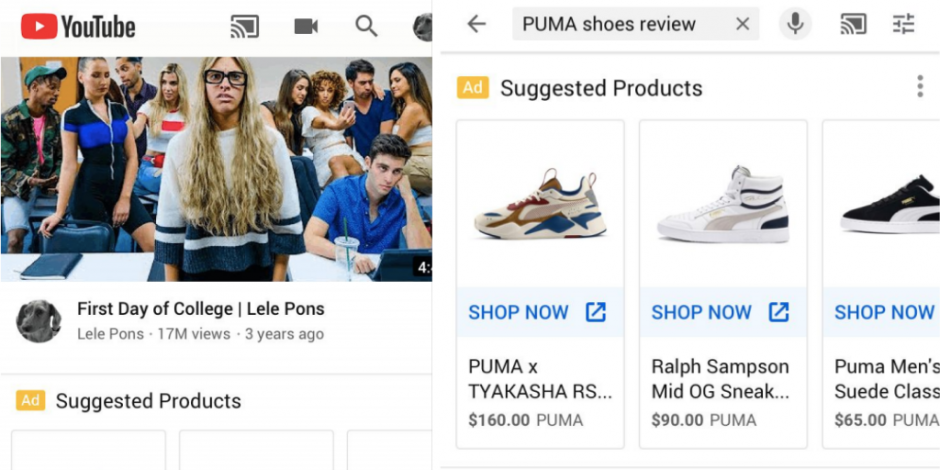Image resolution: width=940 pixels, height=470 pixels.
Task: Open the Suggested Products three-dot menu
Action: click(x=920, y=87)
